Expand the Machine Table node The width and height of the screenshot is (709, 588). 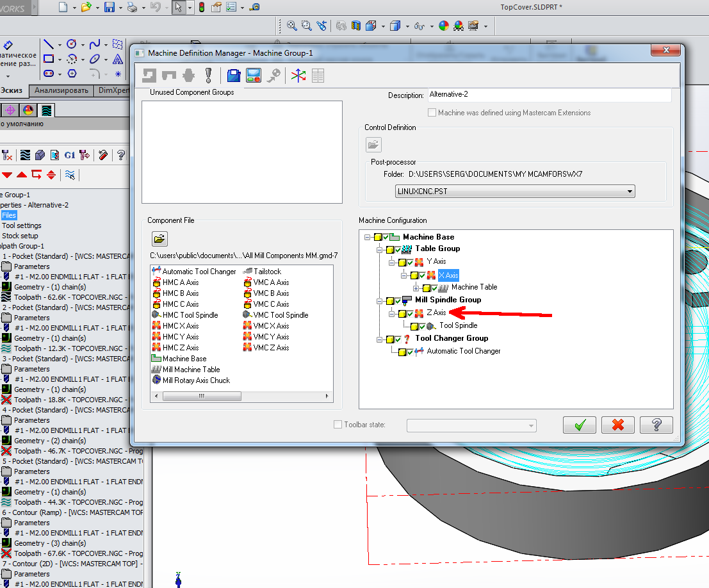pyautogui.click(x=416, y=288)
